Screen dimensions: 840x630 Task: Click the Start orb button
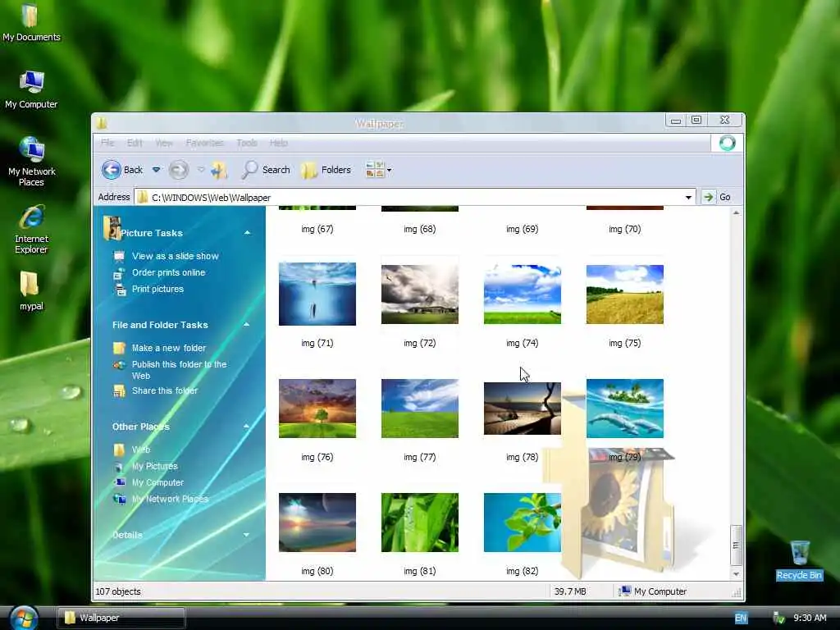[x=24, y=618]
